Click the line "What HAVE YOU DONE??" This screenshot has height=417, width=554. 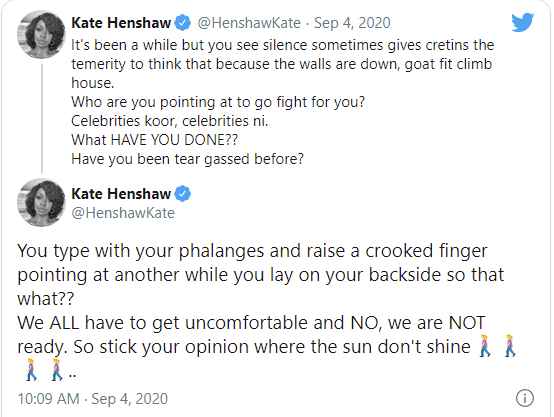click(x=155, y=140)
